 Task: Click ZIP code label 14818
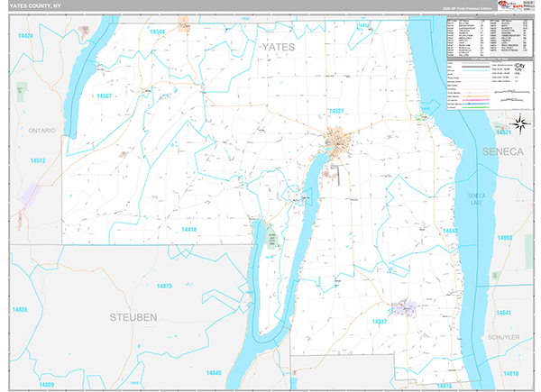pyautogui.click(x=510, y=374)
